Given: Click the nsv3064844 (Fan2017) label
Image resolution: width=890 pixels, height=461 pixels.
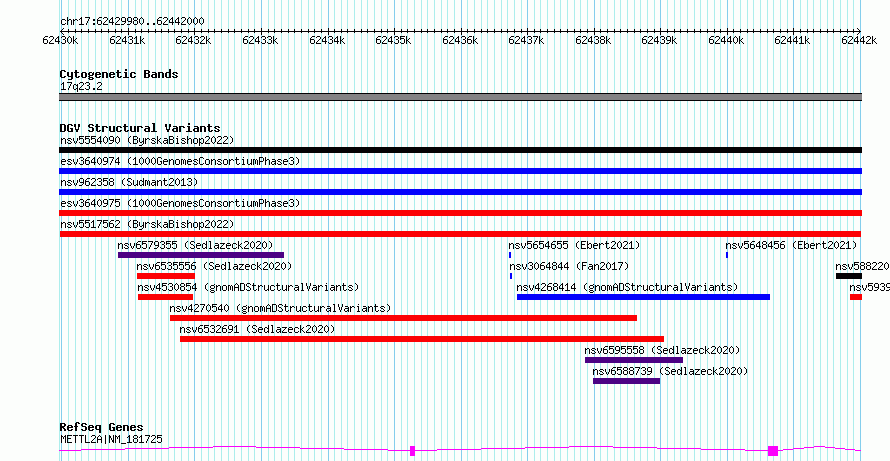Looking at the screenshot, I should (x=569, y=266).
